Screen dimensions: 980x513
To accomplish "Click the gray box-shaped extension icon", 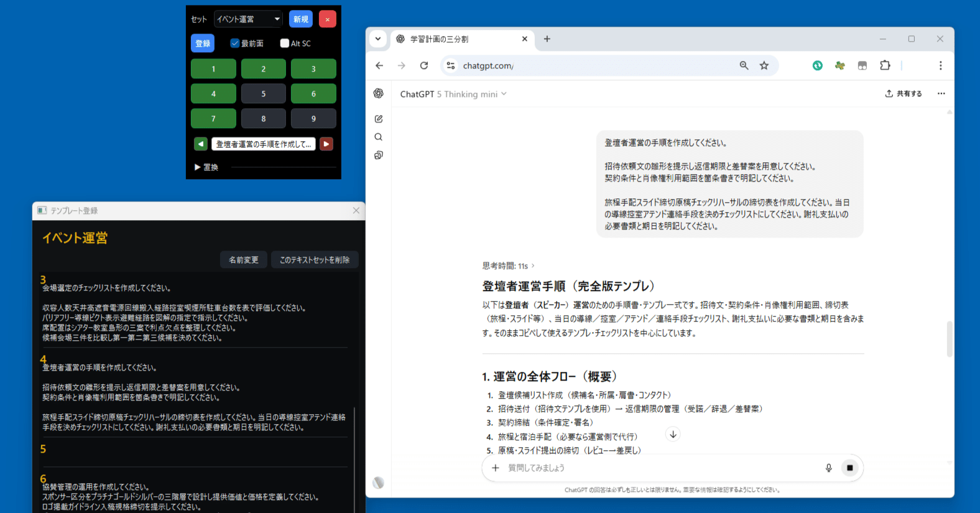I will [862, 65].
